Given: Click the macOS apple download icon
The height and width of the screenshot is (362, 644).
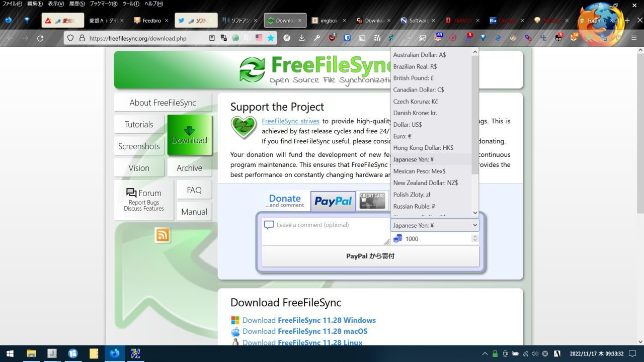Looking at the screenshot, I should tap(235, 331).
